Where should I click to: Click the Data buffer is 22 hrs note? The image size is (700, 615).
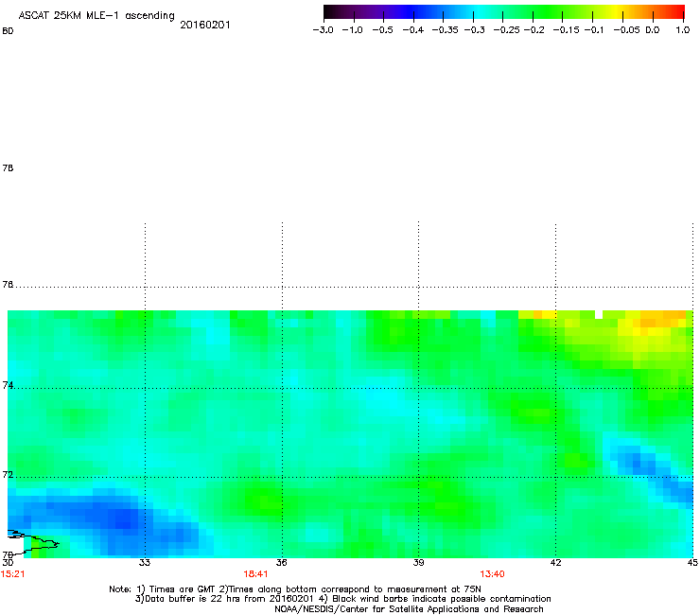pyautogui.click(x=342, y=599)
